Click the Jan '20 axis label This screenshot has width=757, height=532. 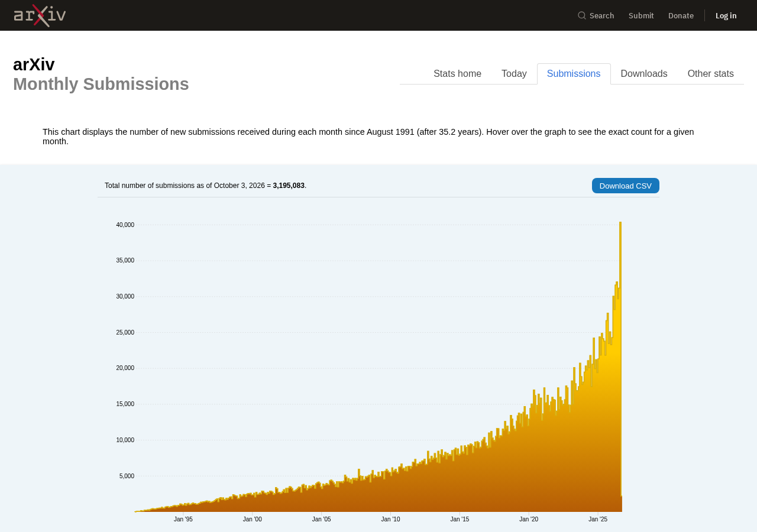point(529,520)
